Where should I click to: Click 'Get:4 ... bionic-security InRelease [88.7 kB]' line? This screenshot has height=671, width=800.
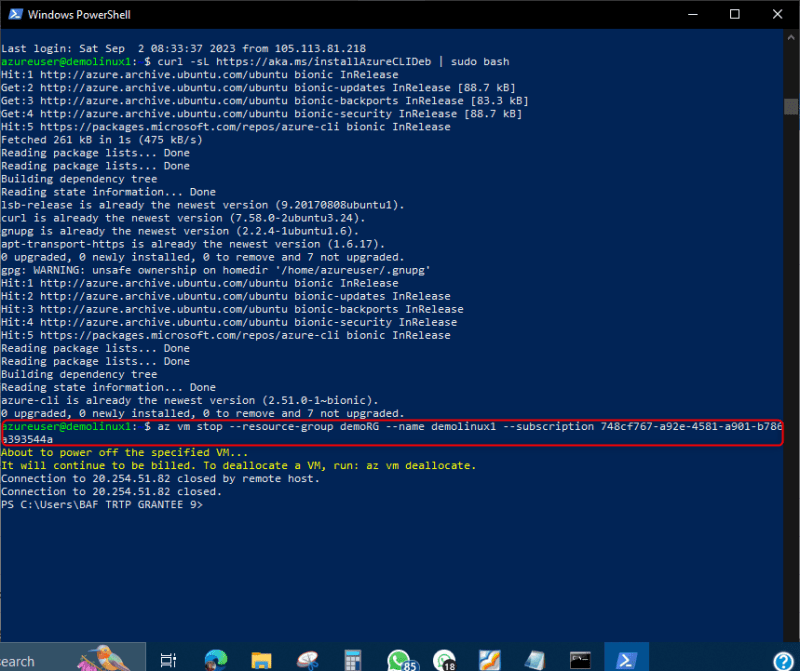(261, 114)
